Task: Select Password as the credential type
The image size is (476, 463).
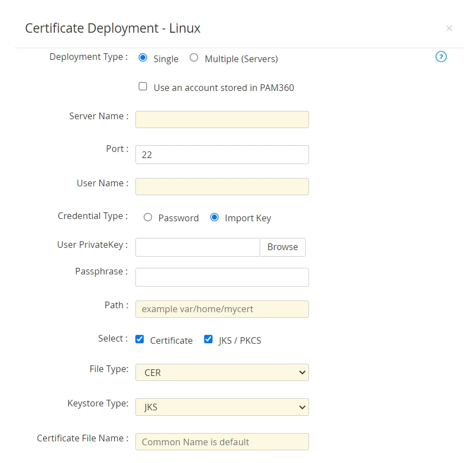Action: tap(148, 217)
